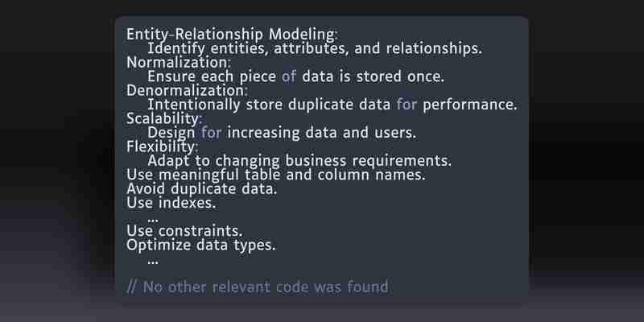Click the 'Denormalization:' heading

(188, 90)
